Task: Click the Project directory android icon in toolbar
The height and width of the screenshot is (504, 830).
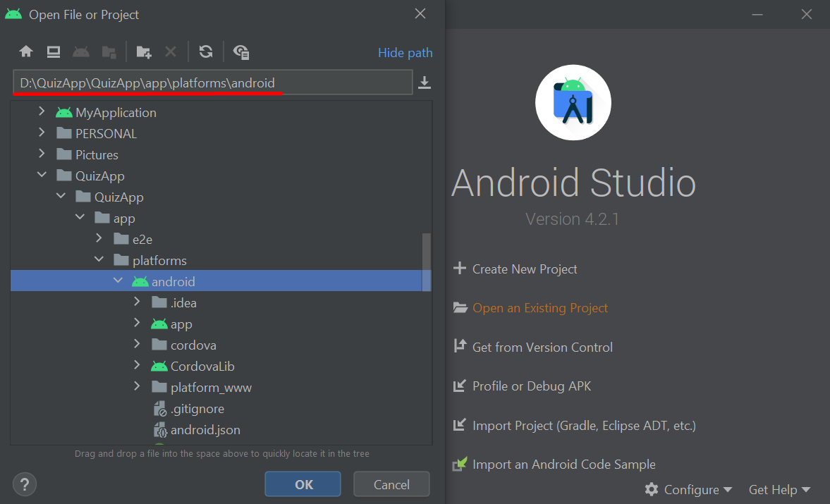Action: [81, 52]
